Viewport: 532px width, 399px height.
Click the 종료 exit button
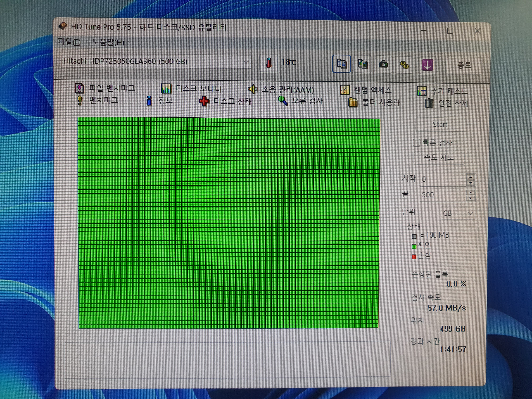coord(464,65)
